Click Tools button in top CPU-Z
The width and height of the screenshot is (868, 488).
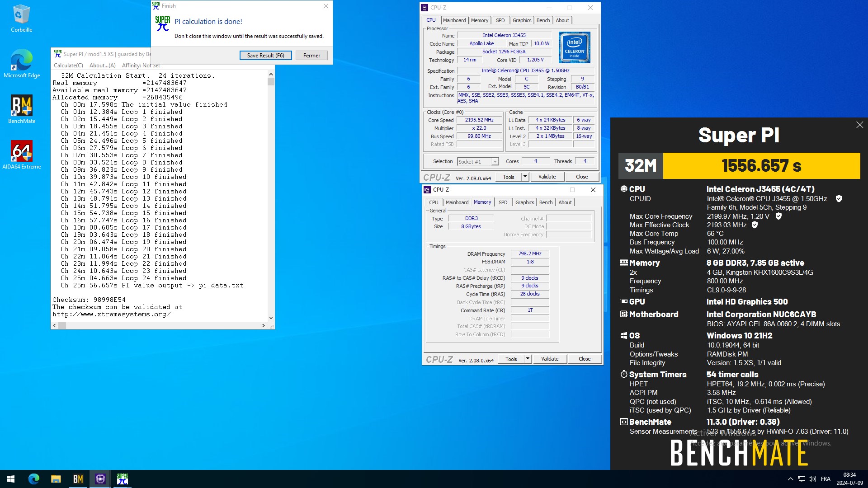click(x=509, y=177)
